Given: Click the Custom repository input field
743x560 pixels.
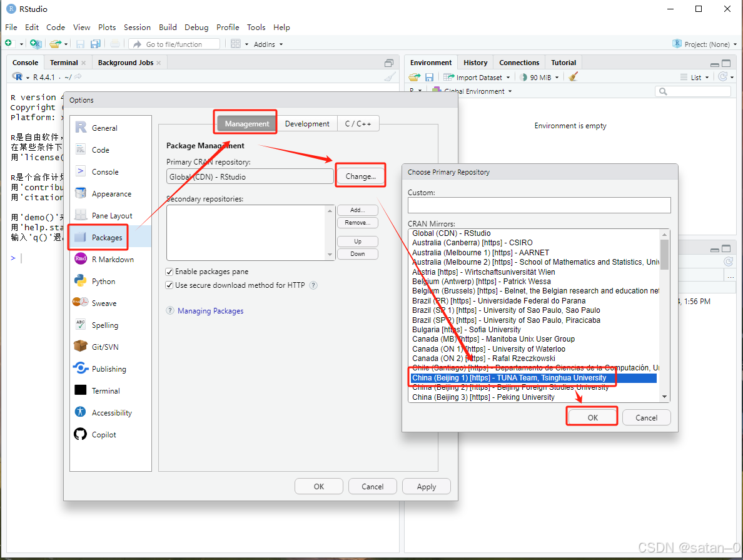Looking at the screenshot, I should [x=538, y=205].
